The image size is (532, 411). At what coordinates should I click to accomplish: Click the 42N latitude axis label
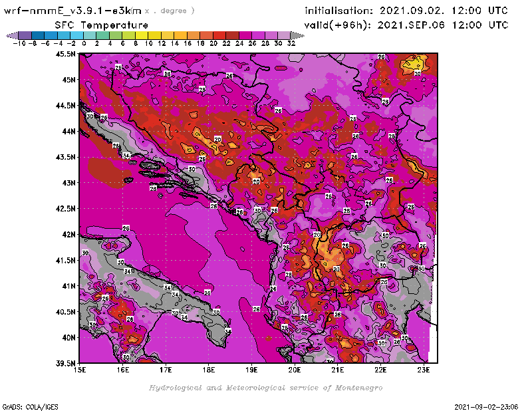coord(68,235)
